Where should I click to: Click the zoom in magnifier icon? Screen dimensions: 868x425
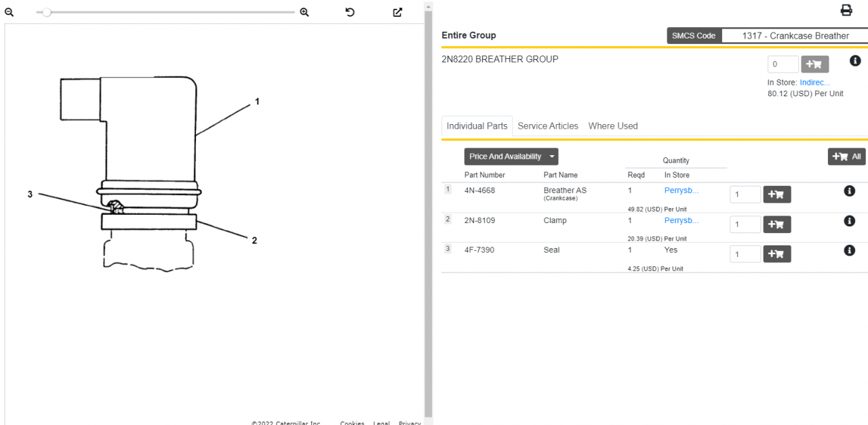tap(304, 12)
